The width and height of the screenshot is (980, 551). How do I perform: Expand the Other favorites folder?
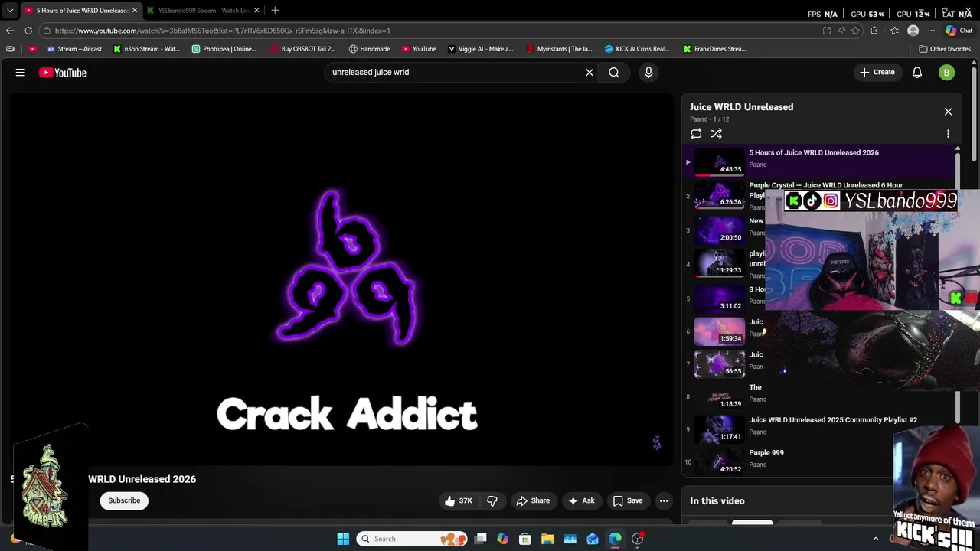(x=945, y=49)
